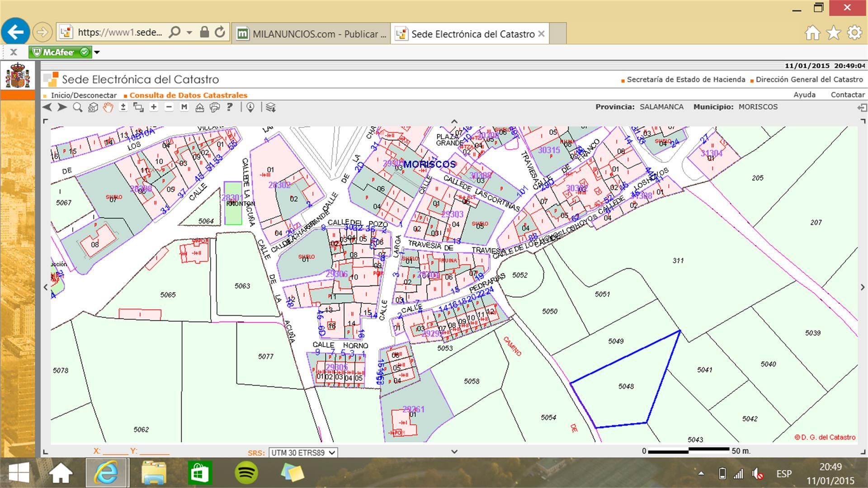868x488 pixels.
Task: Close the McAfee toolbar with X
Action: pyautogui.click(x=14, y=52)
